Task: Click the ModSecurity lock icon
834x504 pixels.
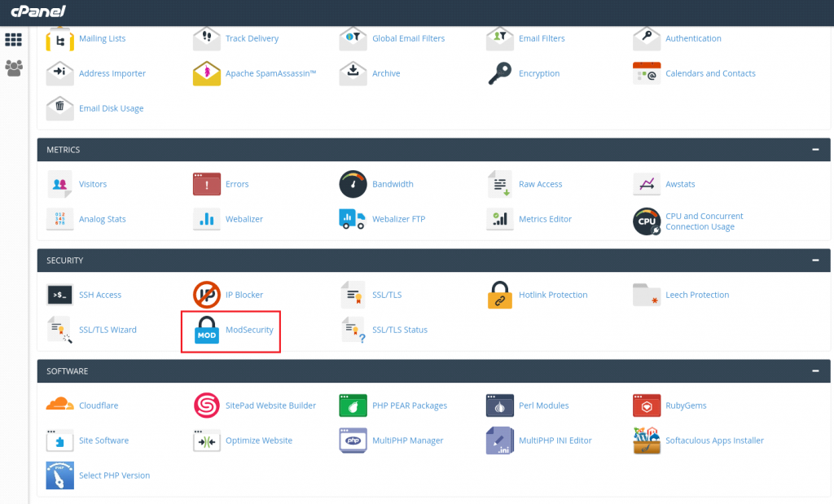Action: (206, 330)
